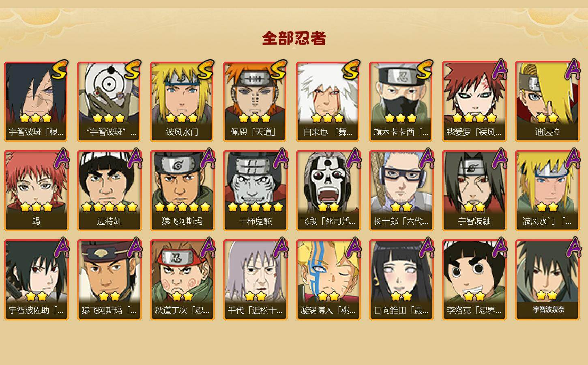Select the 干柿鬼鲛 ninja card
The width and height of the screenshot is (588, 365).
(x=255, y=191)
